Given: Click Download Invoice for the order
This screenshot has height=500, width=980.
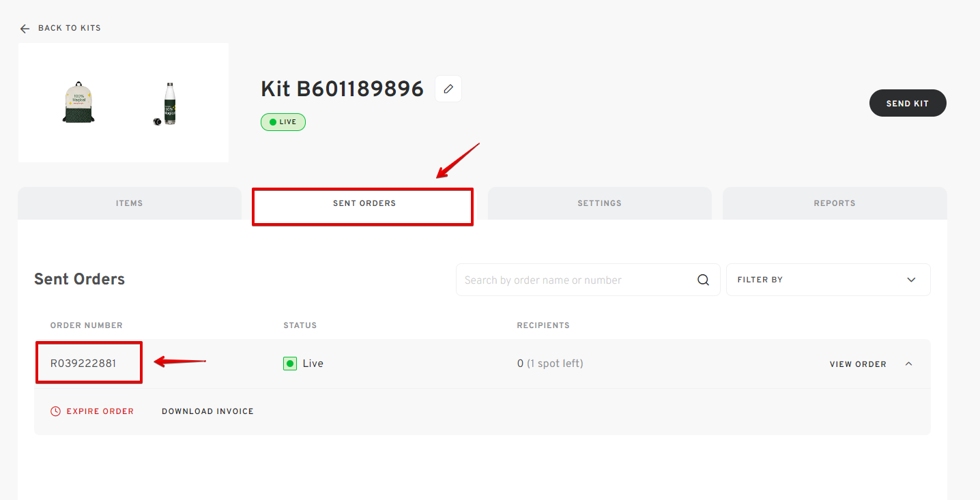Looking at the screenshot, I should 207,411.
